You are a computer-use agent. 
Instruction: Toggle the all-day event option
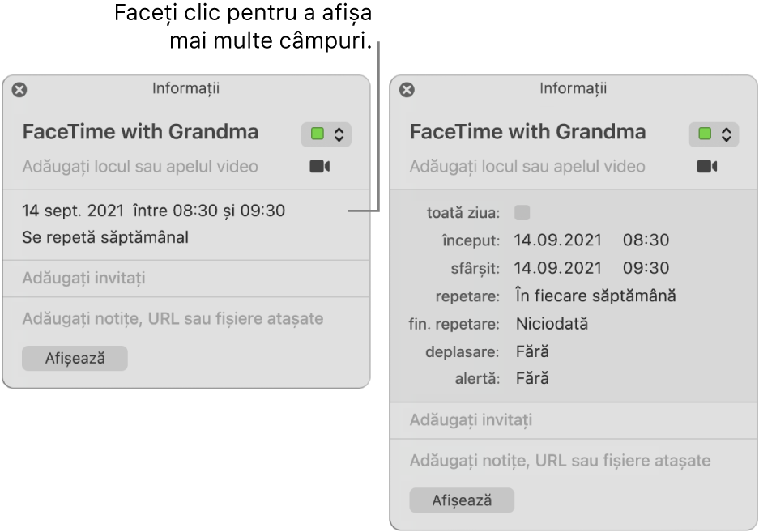point(522,212)
